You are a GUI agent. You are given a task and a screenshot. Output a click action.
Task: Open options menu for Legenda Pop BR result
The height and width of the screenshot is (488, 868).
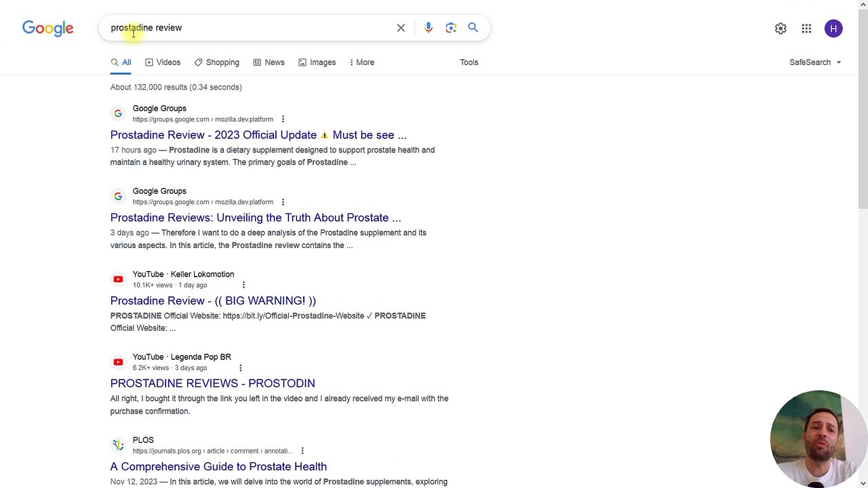(x=240, y=368)
